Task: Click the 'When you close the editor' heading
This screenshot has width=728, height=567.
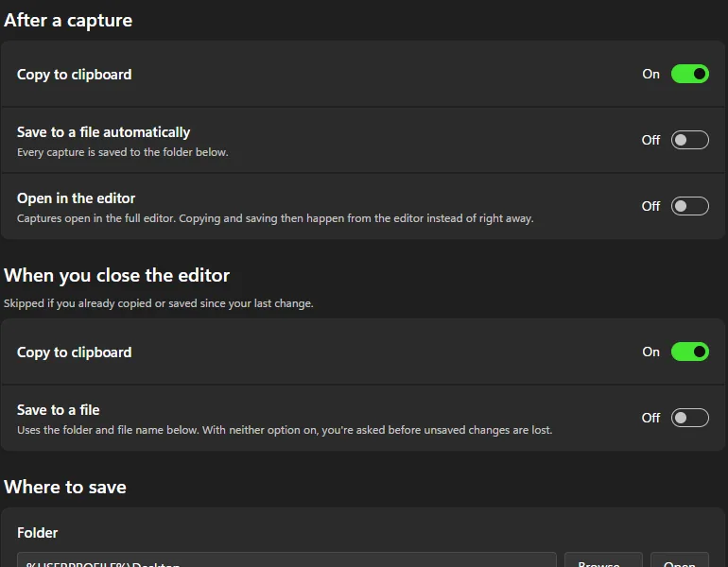Action: pos(116,276)
